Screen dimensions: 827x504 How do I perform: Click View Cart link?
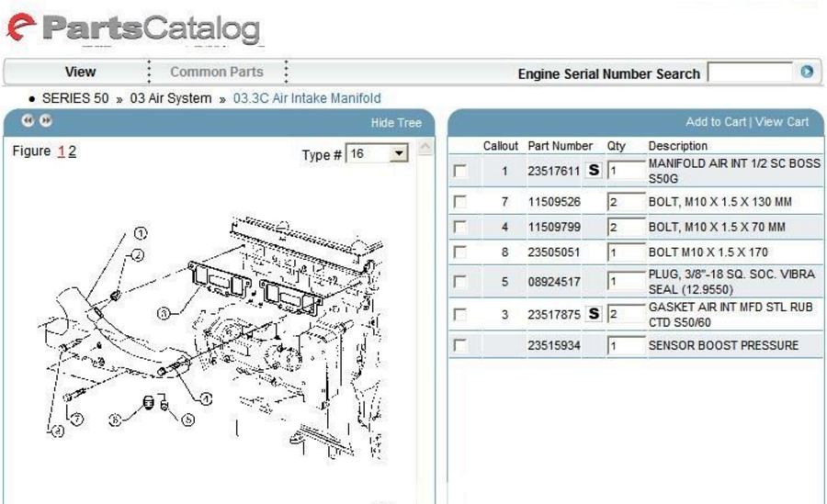(782, 122)
